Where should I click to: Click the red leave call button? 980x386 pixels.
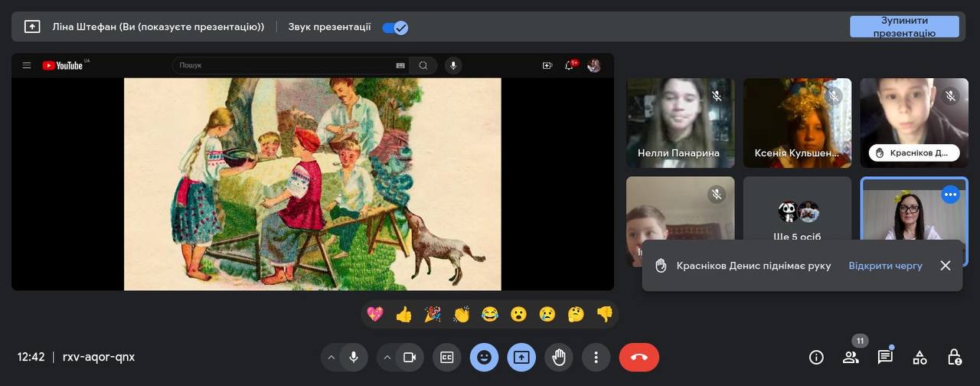pos(639,357)
